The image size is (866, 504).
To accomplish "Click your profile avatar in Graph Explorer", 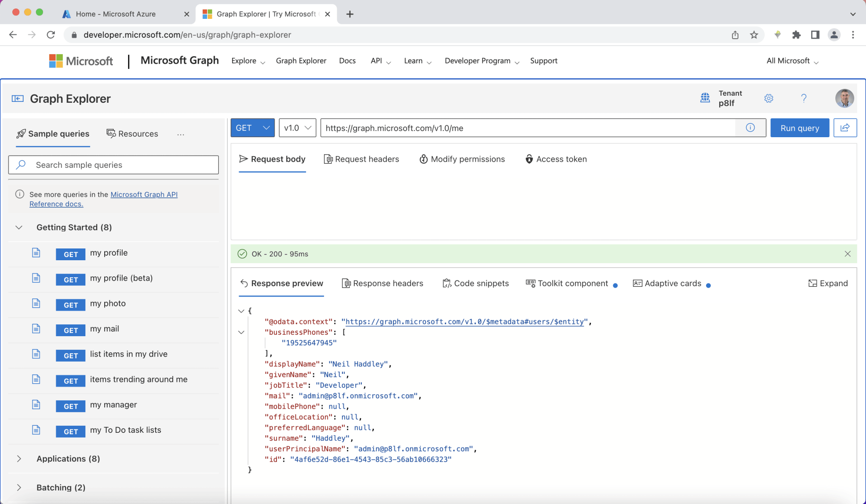I will click(844, 98).
